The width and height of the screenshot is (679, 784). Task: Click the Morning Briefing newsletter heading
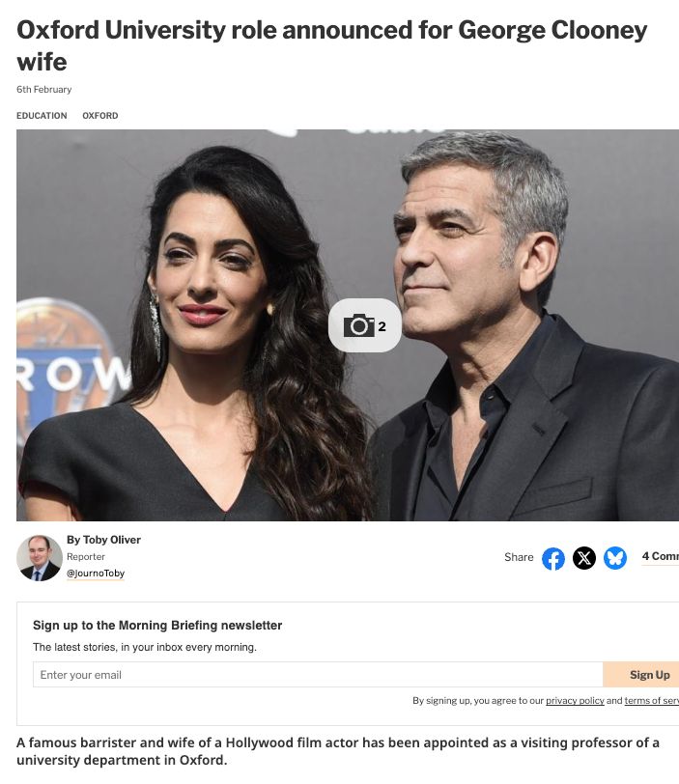157,626
